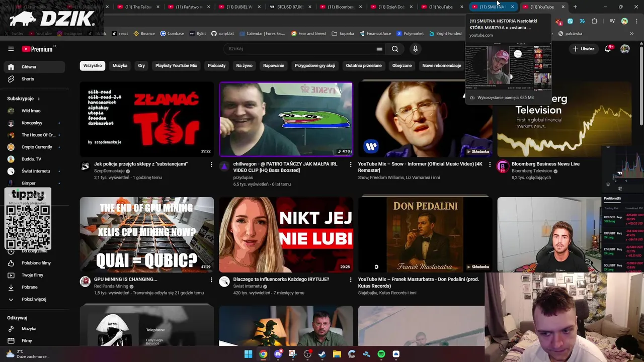
Task: Open options menu for Dlaczego ta Influencerka video
Action: coord(351,280)
